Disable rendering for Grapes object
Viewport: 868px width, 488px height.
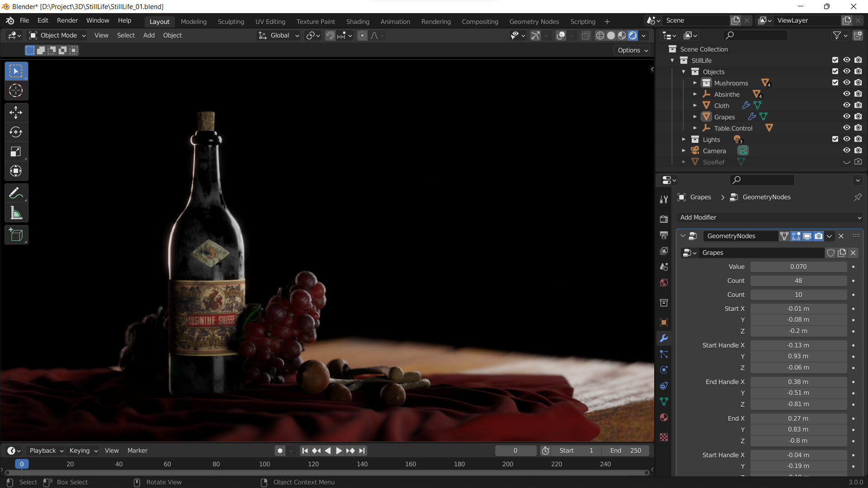point(858,117)
